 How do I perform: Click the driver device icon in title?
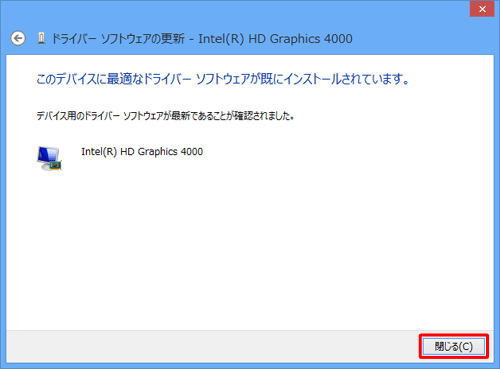point(41,38)
